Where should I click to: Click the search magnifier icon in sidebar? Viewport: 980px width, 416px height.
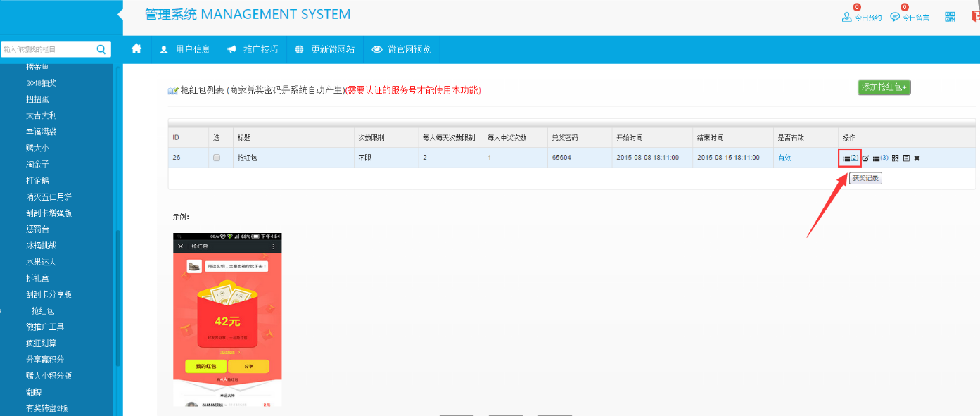tap(101, 49)
